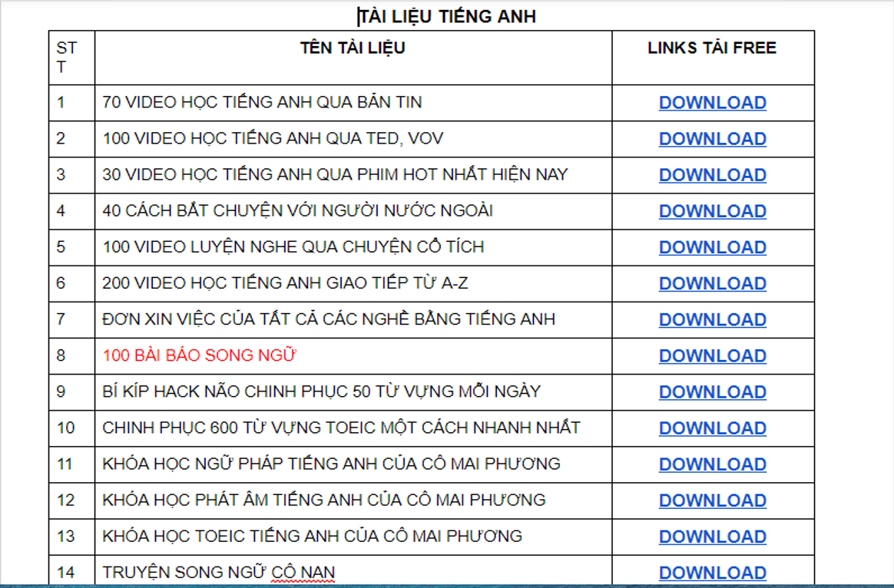Click text 'BÍ KÍP HACK NÃO CHINH PHỤC 50 TỪ VỰNG'

[280, 391]
